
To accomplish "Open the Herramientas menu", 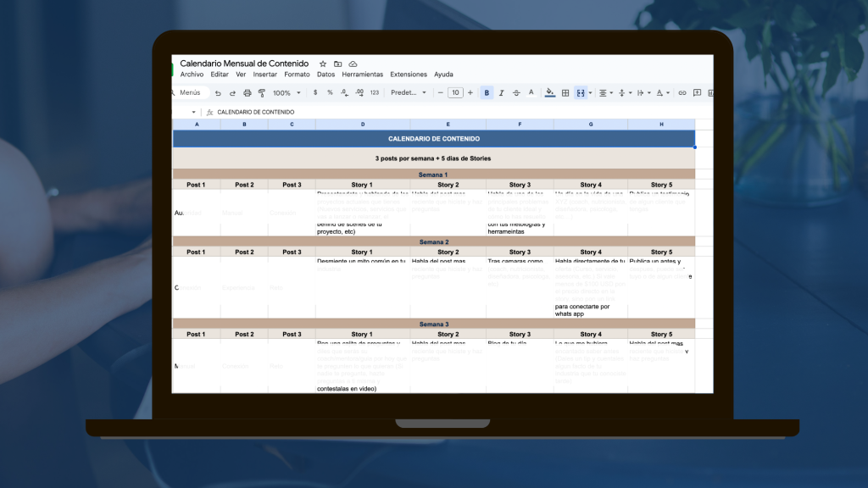I will (363, 75).
